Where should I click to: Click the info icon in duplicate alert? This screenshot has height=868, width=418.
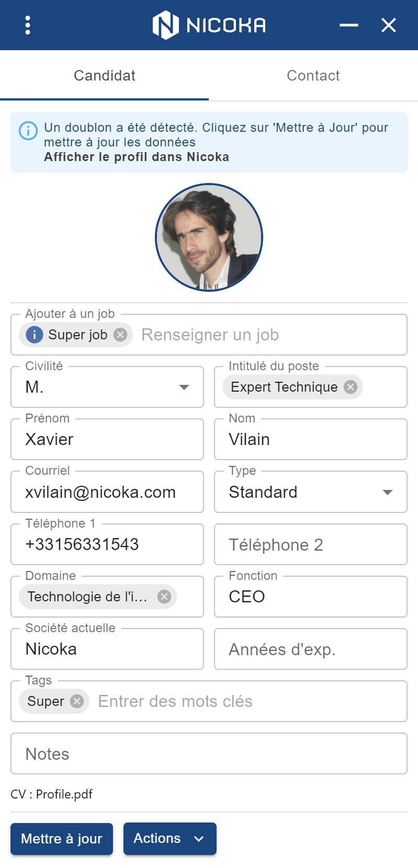(x=28, y=130)
